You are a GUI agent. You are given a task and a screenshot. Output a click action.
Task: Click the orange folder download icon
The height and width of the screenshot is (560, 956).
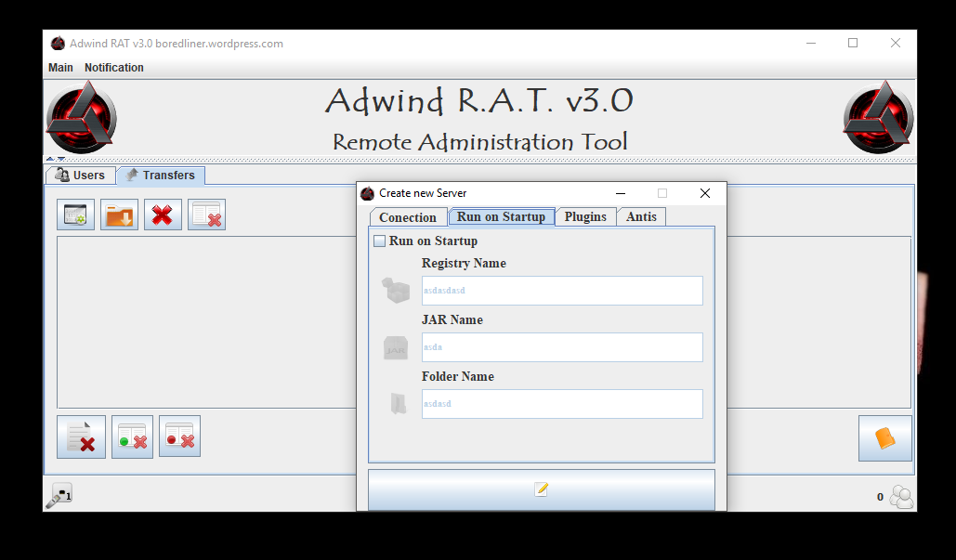120,215
